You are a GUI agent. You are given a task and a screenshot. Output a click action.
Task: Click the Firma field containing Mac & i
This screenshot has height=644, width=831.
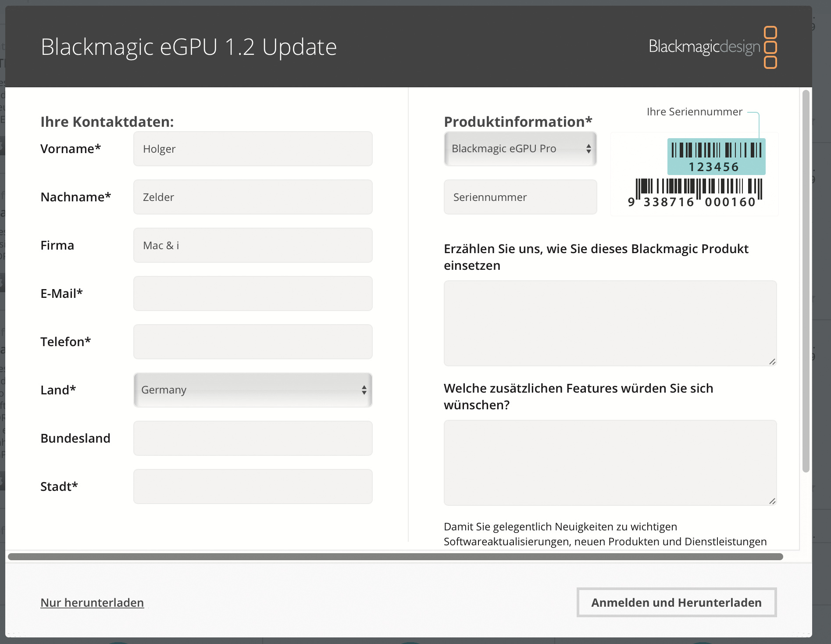point(253,245)
